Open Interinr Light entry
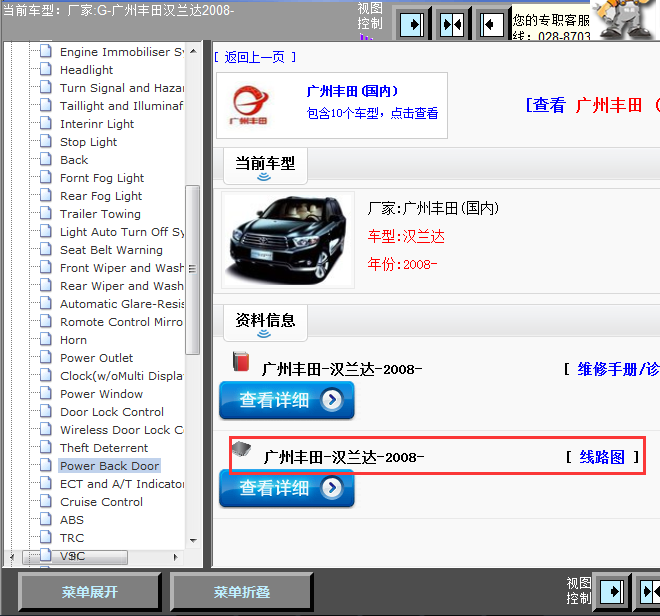 [x=97, y=124]
